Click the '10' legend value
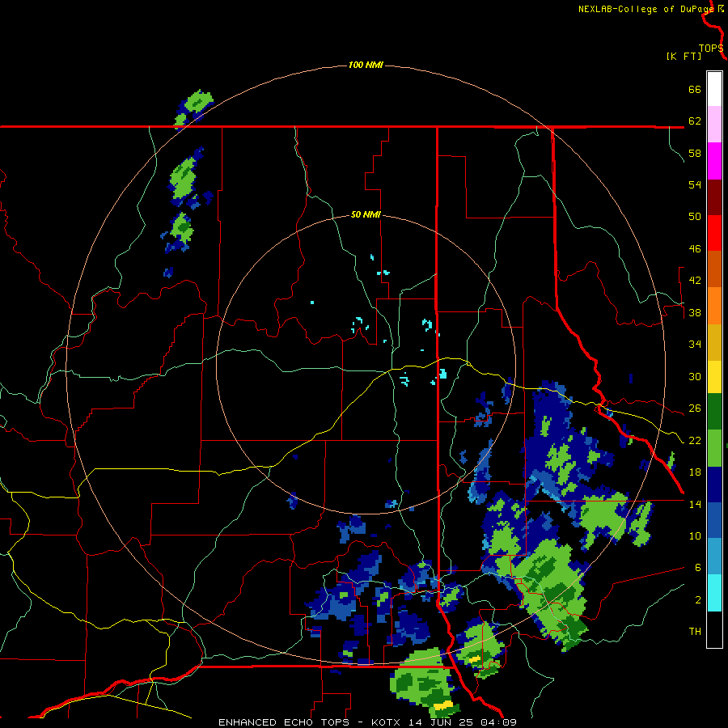 [695, 536]
